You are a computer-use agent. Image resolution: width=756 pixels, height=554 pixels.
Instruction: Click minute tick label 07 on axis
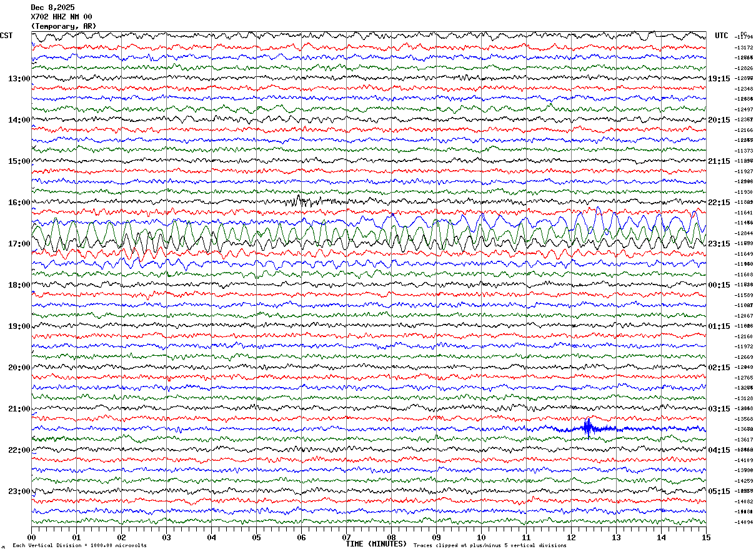346,537
